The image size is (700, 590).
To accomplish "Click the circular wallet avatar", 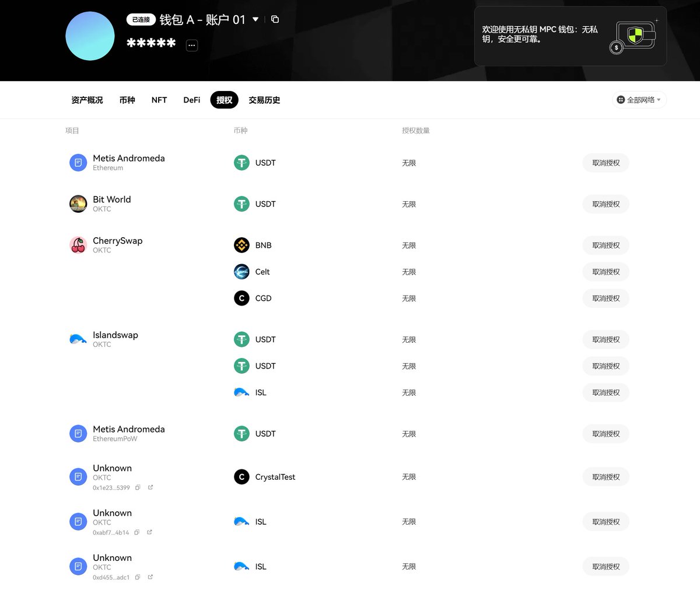I will [x=90, y=36].
